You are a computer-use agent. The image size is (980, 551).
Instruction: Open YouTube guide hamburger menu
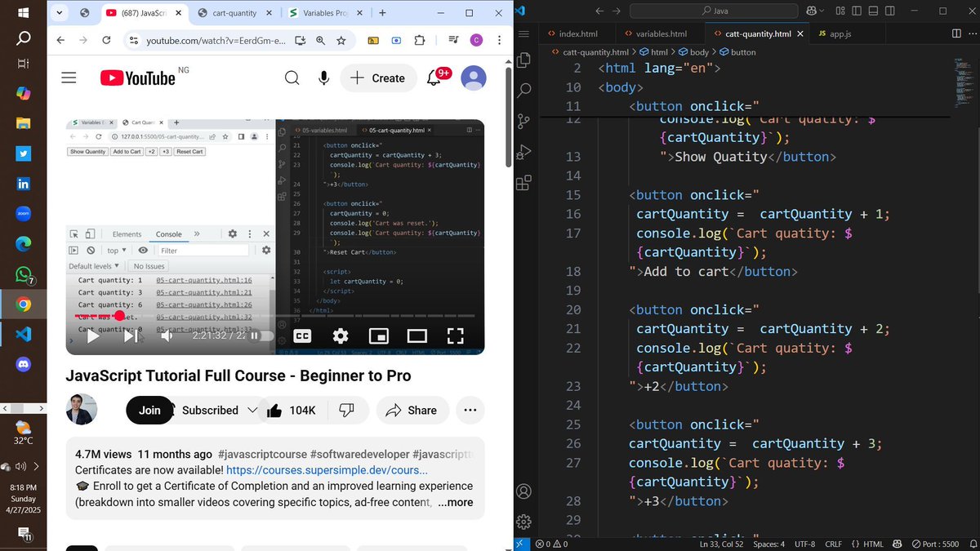69,78
